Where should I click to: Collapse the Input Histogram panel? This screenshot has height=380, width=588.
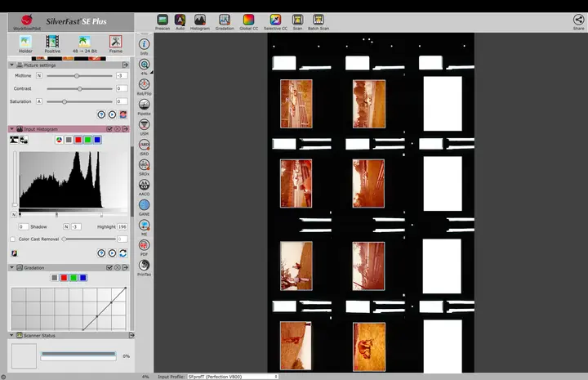pos(11,128)
